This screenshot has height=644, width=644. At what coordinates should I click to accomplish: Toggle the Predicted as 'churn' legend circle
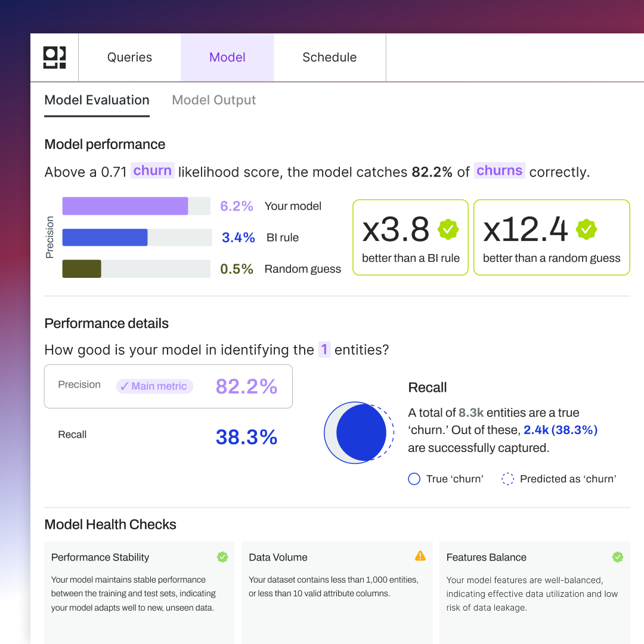pyautogui.click(x=507, y=479)
